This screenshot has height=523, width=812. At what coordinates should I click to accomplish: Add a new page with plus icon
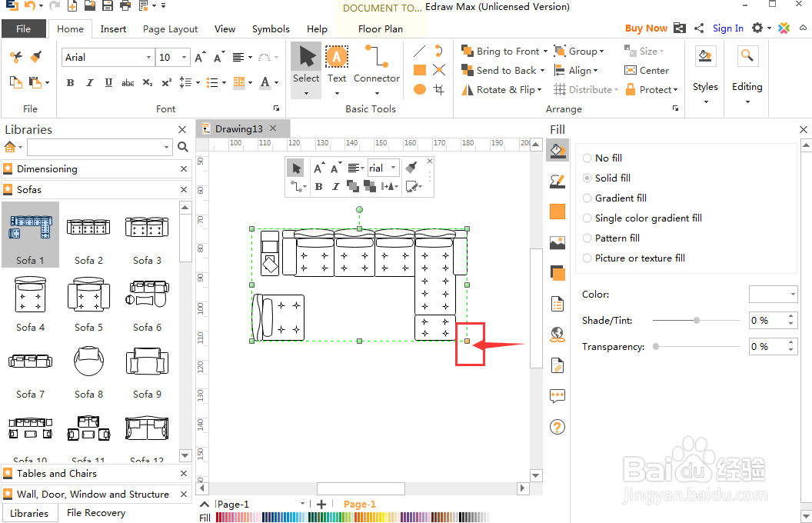(x=321, y=504)
